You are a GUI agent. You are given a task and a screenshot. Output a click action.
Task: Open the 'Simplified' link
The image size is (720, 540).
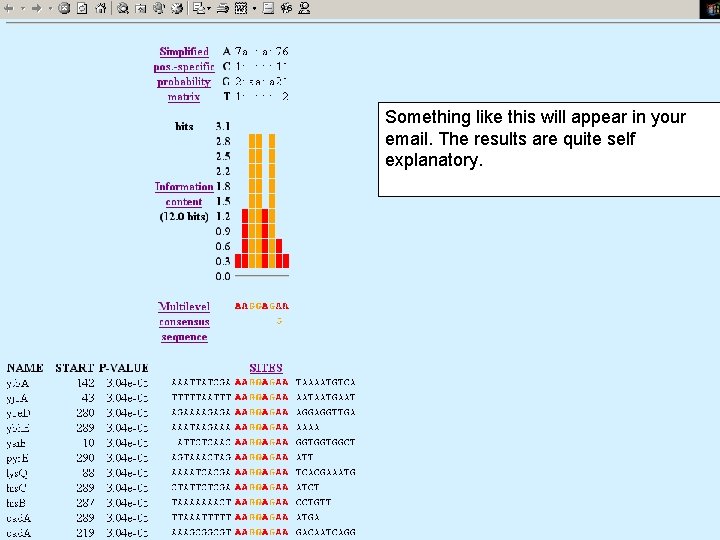tap(184, 51)
